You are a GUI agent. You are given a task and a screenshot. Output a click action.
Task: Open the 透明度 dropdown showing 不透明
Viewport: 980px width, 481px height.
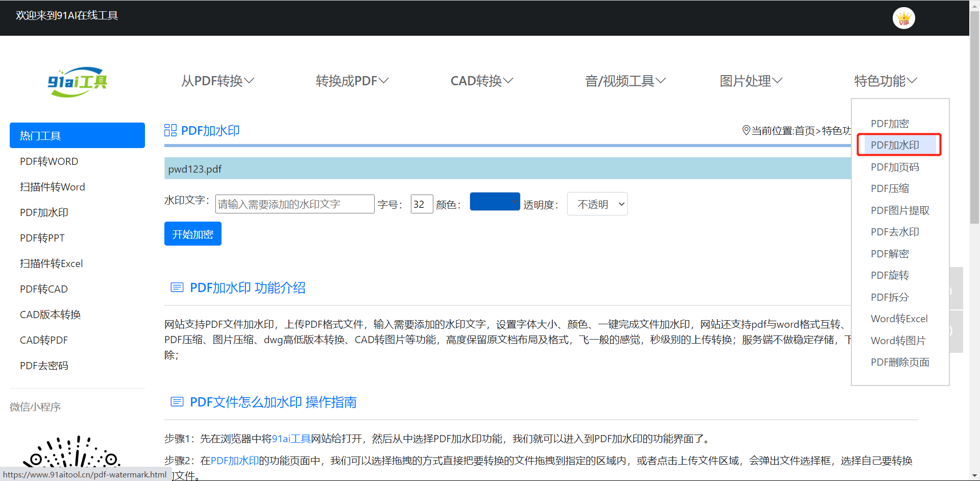(x=597, y=204)
